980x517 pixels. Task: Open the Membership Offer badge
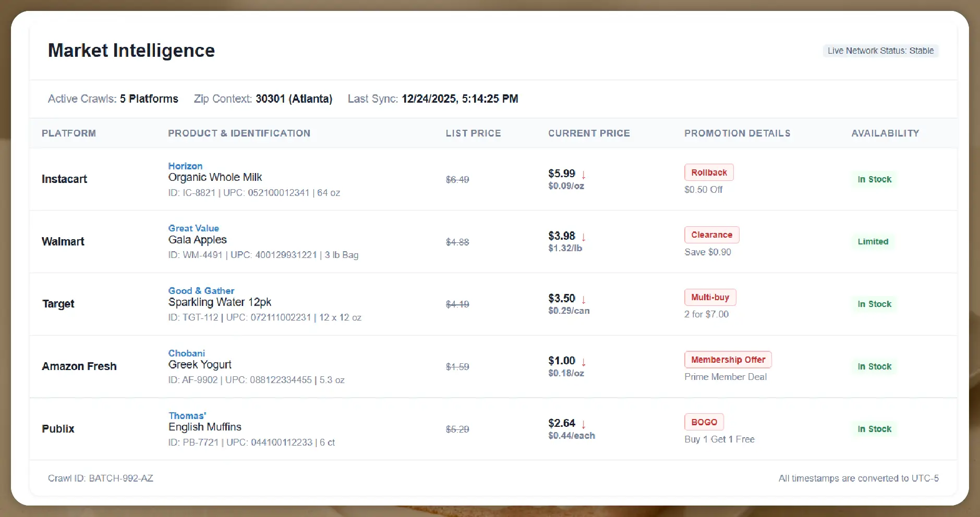(x=728, y=360)
